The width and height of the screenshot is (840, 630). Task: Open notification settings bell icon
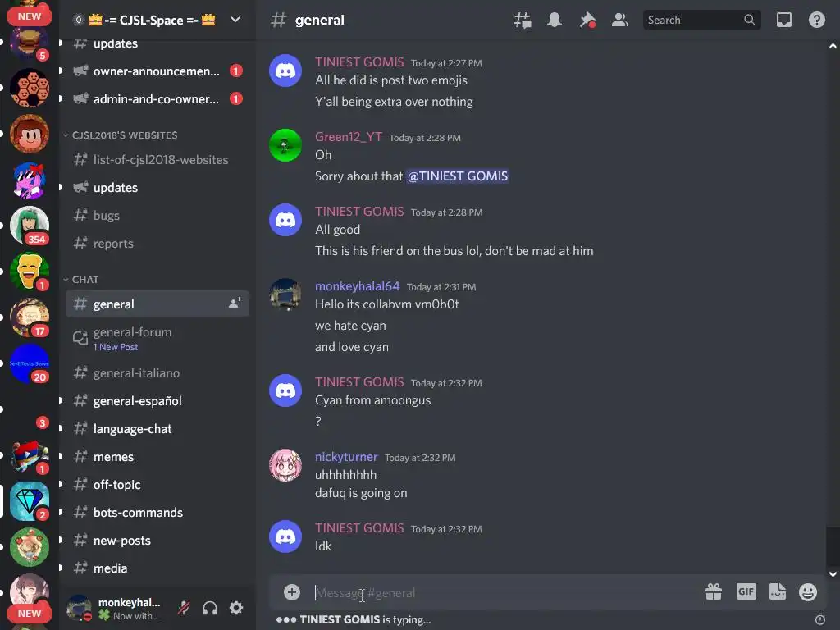pyautogui.click(x=555, y=21)
